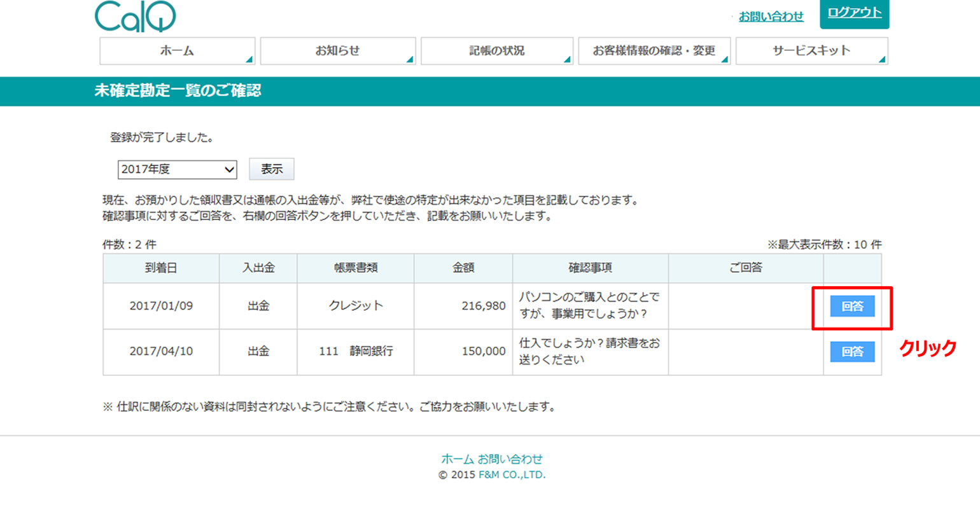
Task: Select the 入出金 column header
Action: 258,268
